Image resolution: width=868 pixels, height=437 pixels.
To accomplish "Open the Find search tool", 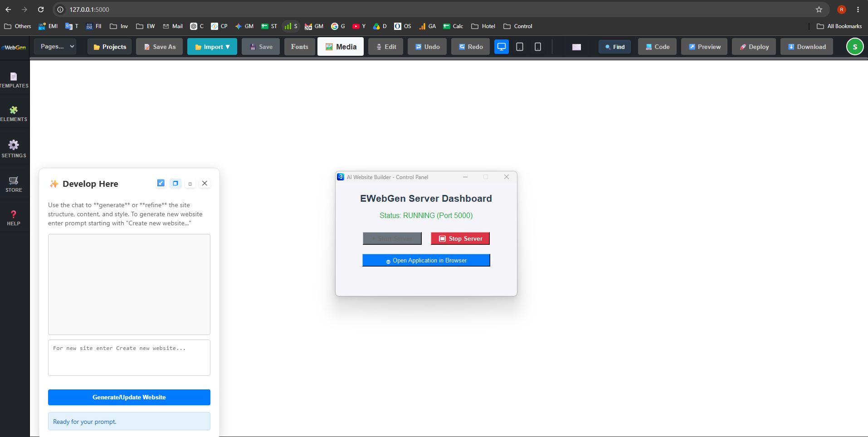I will click(614, 47).
